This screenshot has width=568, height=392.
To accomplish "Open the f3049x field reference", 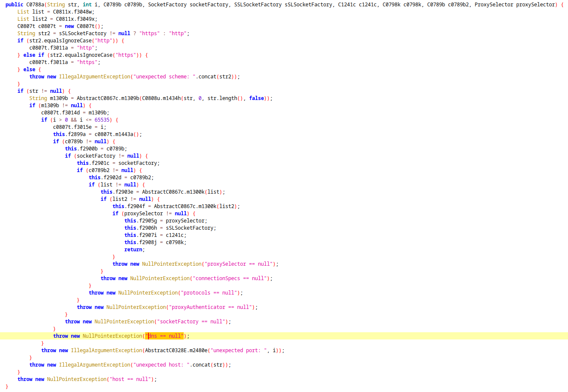I will (87, 19).
